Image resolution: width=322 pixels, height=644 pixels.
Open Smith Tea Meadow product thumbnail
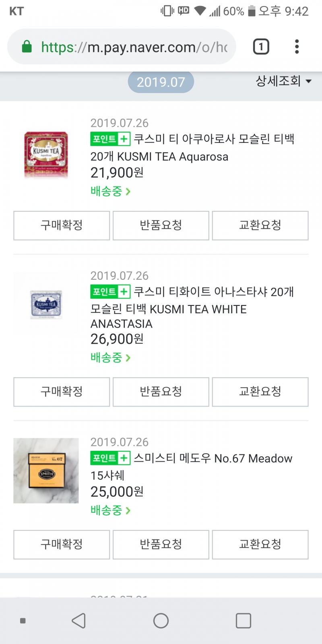point(46,471)
